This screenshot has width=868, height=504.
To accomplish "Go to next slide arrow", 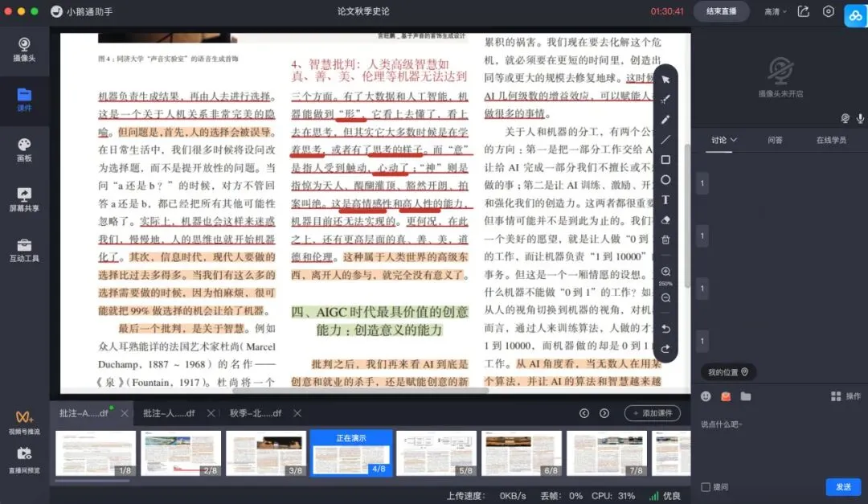I will click(604, 413).
